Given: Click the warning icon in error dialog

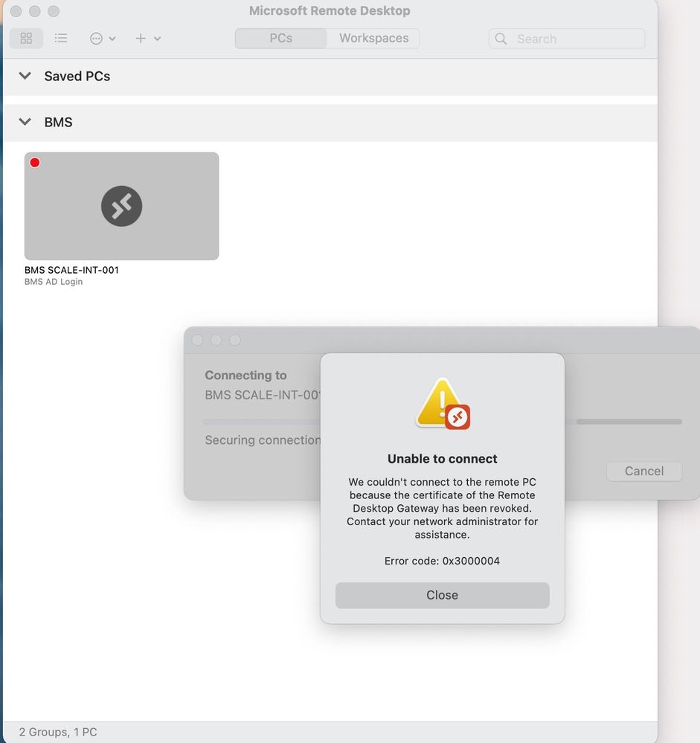Looking at the screenshot, I should [443, 404].
